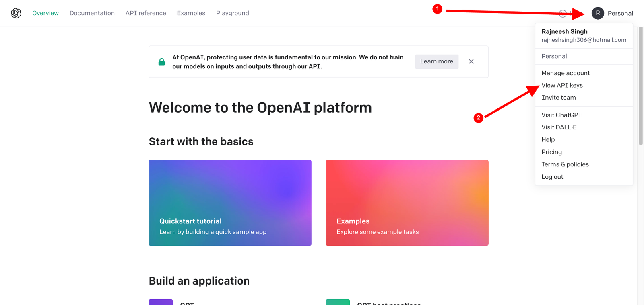Click the Rajneesh Singh name
Image resolution: width=644 pixels, height=305 pixels.
(564, 31)
